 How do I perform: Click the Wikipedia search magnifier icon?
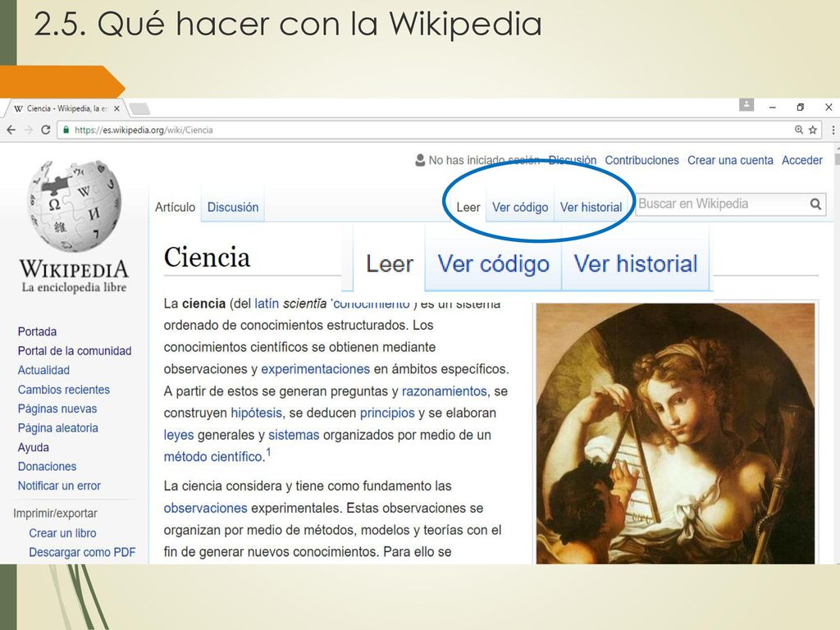(x=815, y=204)
